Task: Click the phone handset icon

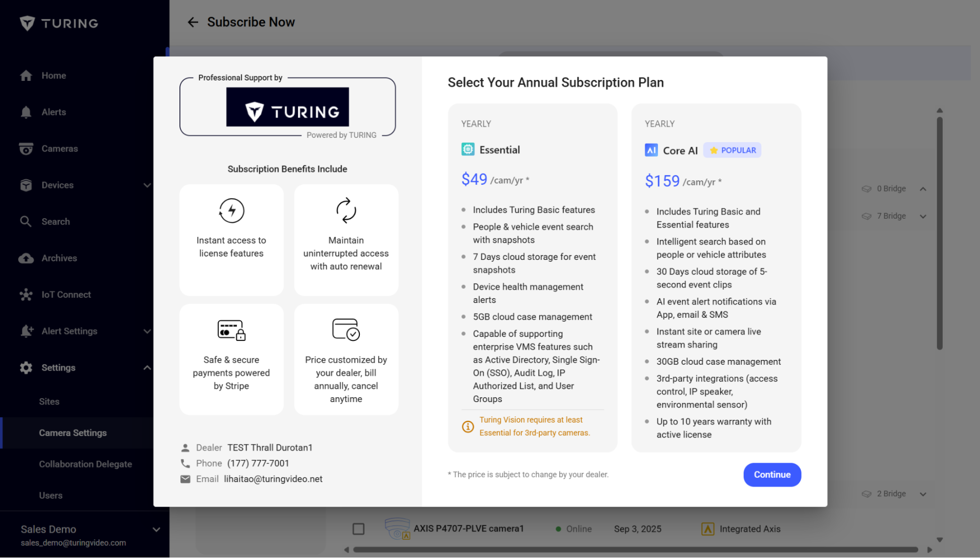Action: 185,463
